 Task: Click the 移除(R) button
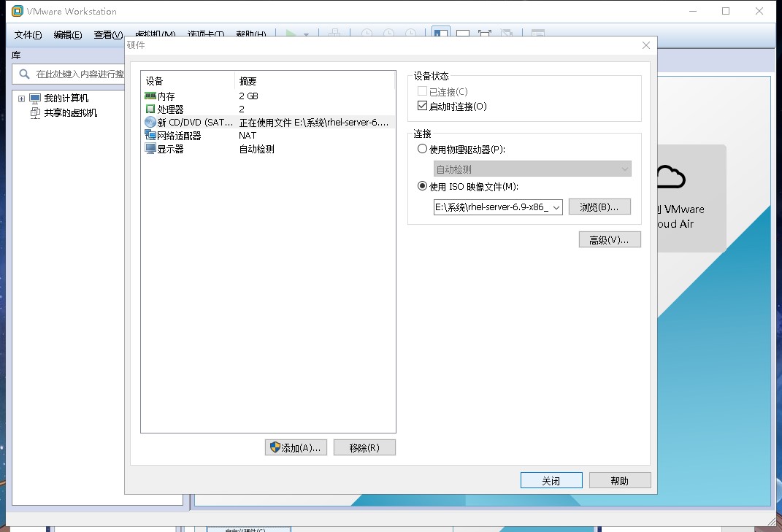pyautogui.click(x=364, y=448)
